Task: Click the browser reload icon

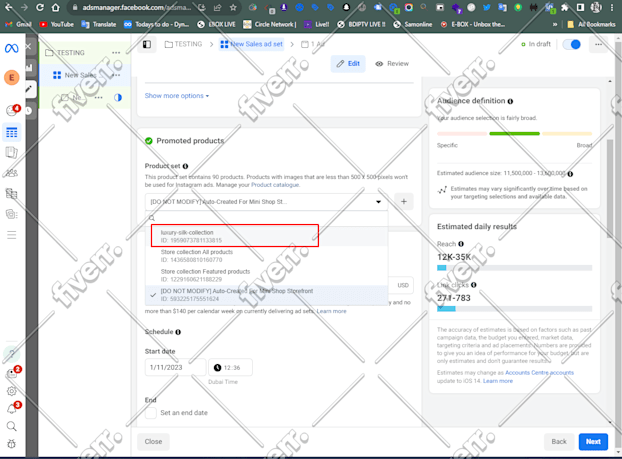Action: (x=40, y=8)
